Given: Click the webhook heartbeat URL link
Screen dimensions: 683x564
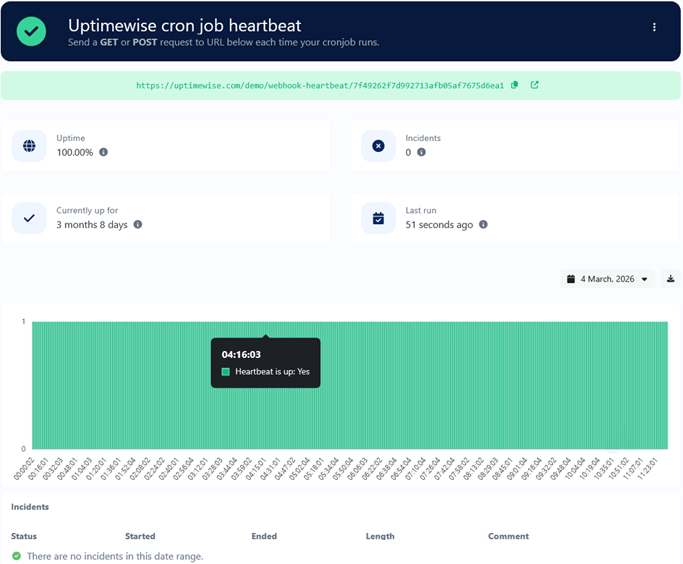Looking at the screenshot, I should click(320, 86).
